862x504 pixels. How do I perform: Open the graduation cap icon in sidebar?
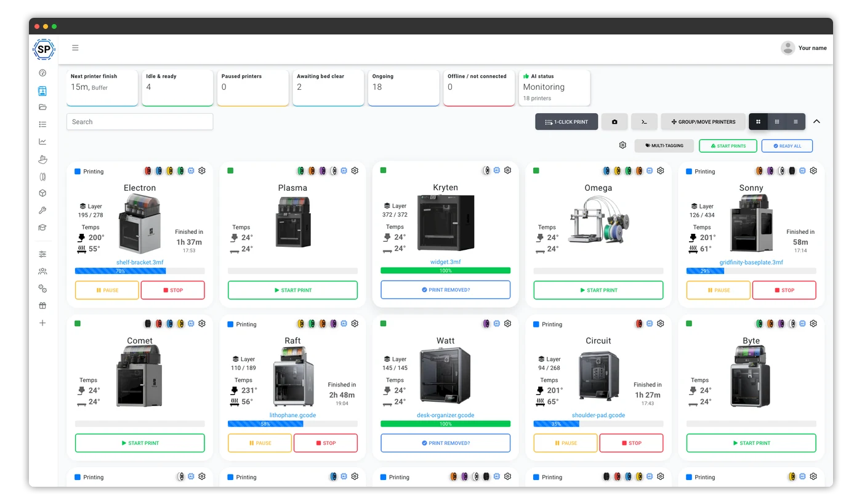point(42,228)
